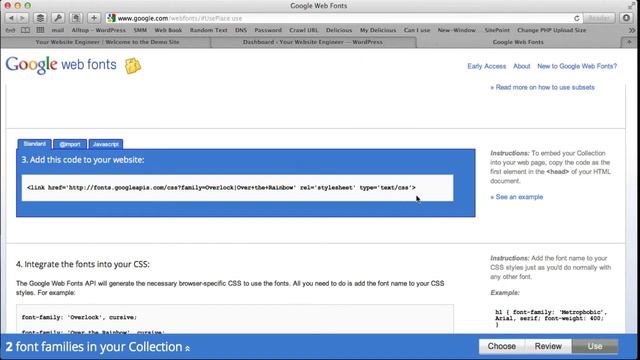Open the My Delicious bookmark

tap(378, 30)
